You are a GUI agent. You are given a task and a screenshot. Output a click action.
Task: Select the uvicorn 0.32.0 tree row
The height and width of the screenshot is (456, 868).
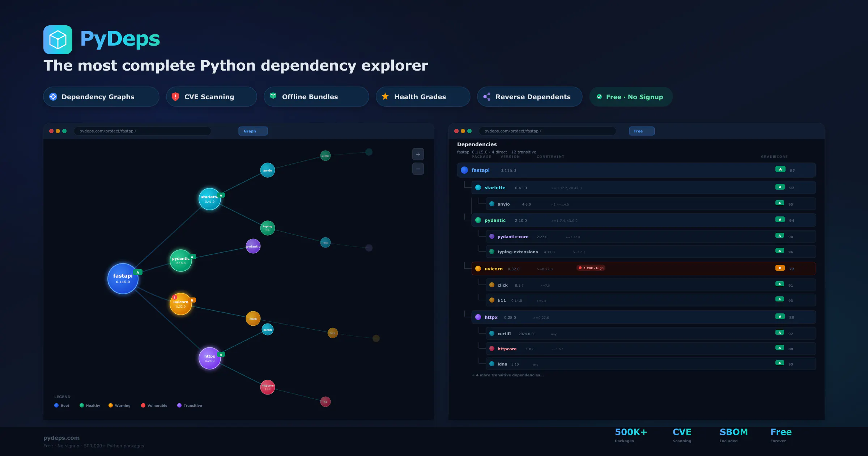[x=644, y=269]
